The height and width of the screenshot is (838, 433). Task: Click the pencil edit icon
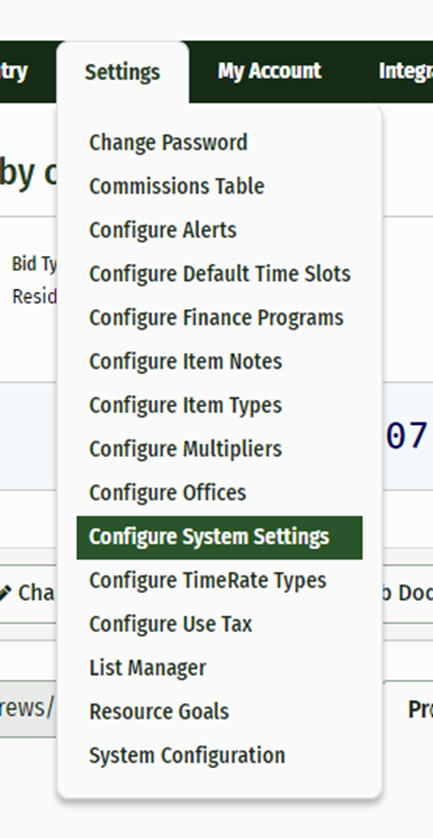[5, 593]
